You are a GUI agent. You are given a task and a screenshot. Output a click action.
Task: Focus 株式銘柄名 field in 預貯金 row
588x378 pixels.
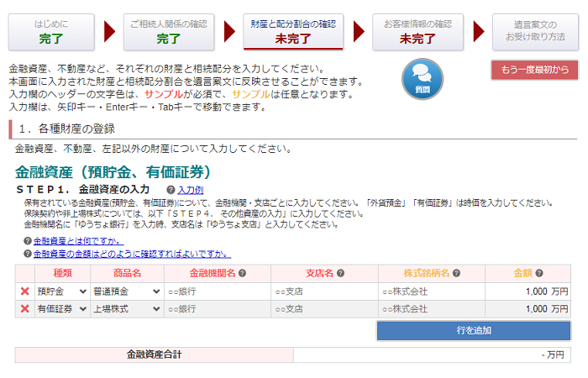432,291
